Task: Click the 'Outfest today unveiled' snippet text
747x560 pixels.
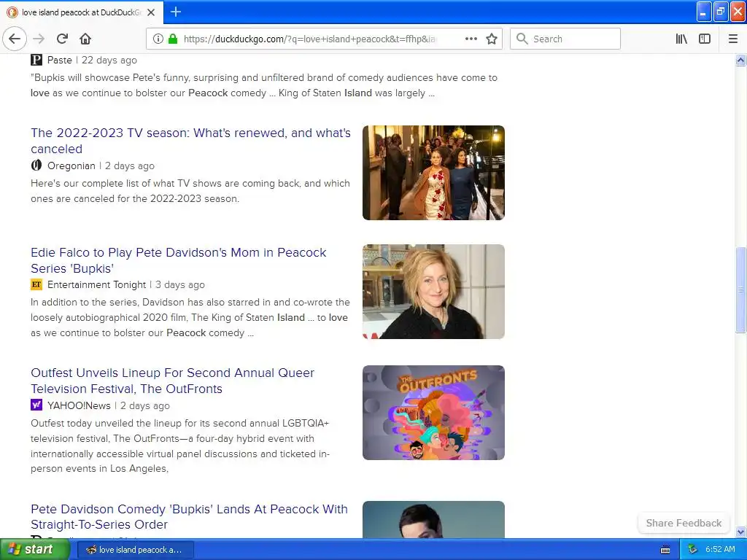Action: coord(180,446)
